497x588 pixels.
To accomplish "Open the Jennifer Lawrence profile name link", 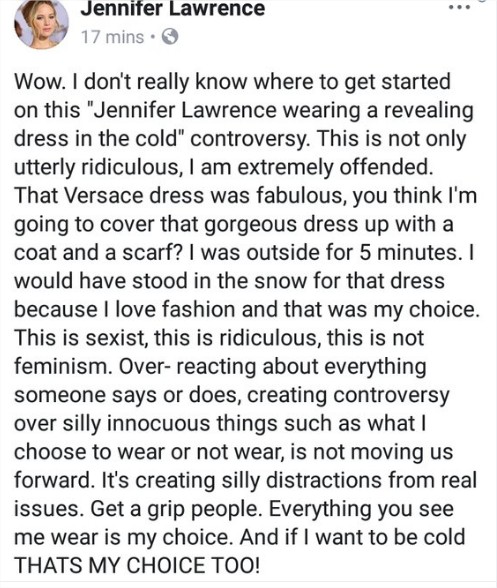I will coord(173,8).
